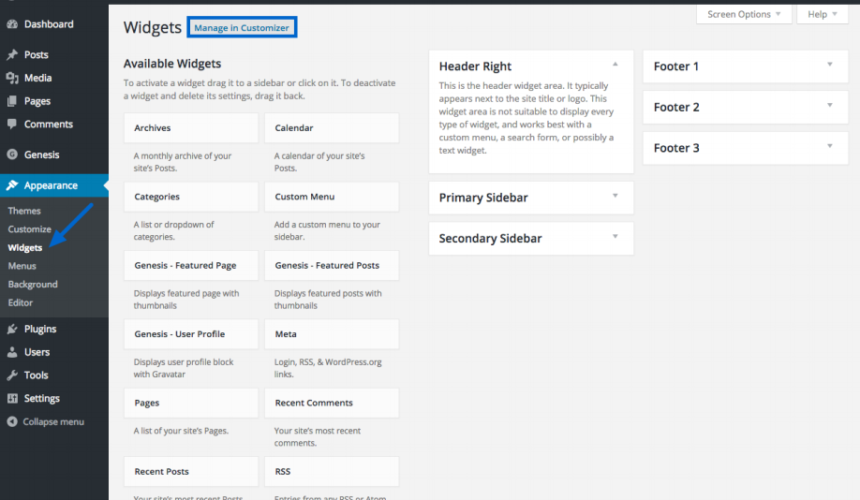Viewport: 860px width, 500px height.
Task: Select the Meta widget
Action: (x=332, y=334)
